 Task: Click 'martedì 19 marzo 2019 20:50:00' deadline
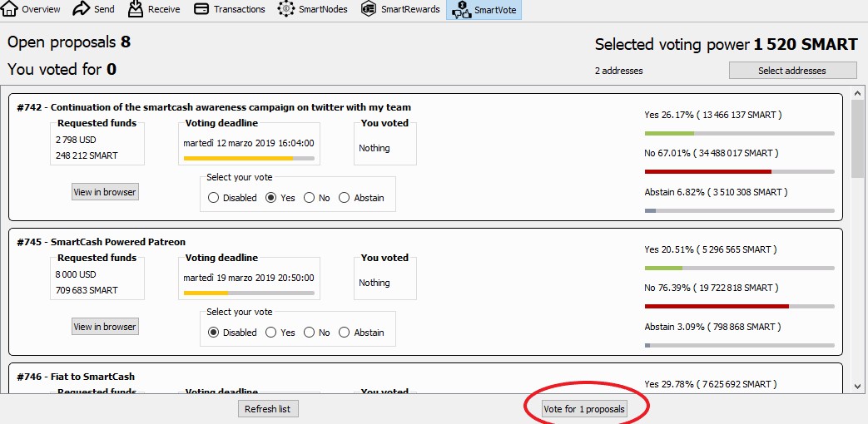click(249, 278)
